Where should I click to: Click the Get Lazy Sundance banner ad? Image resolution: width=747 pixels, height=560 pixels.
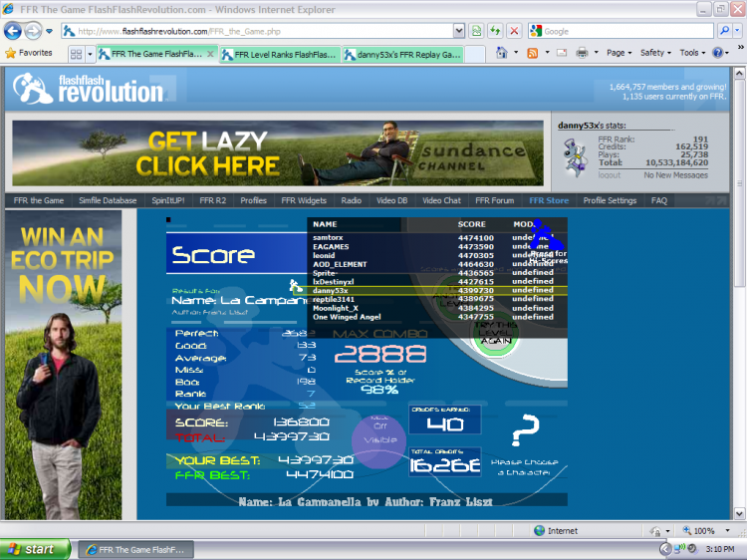[x=278, y=153]
